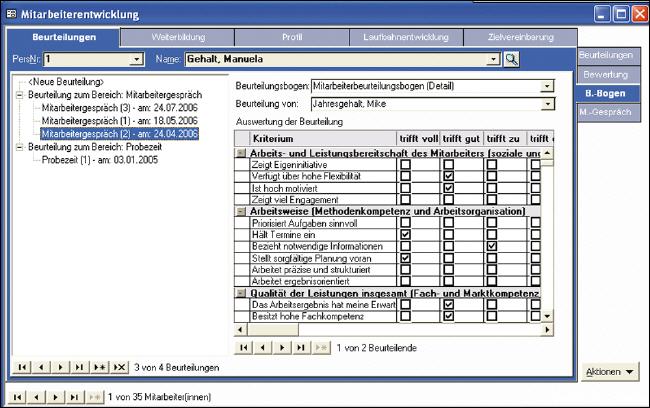
Task: Uncheck 'trifft voll' for Hält Termine ein
Action: coord(405,234)
